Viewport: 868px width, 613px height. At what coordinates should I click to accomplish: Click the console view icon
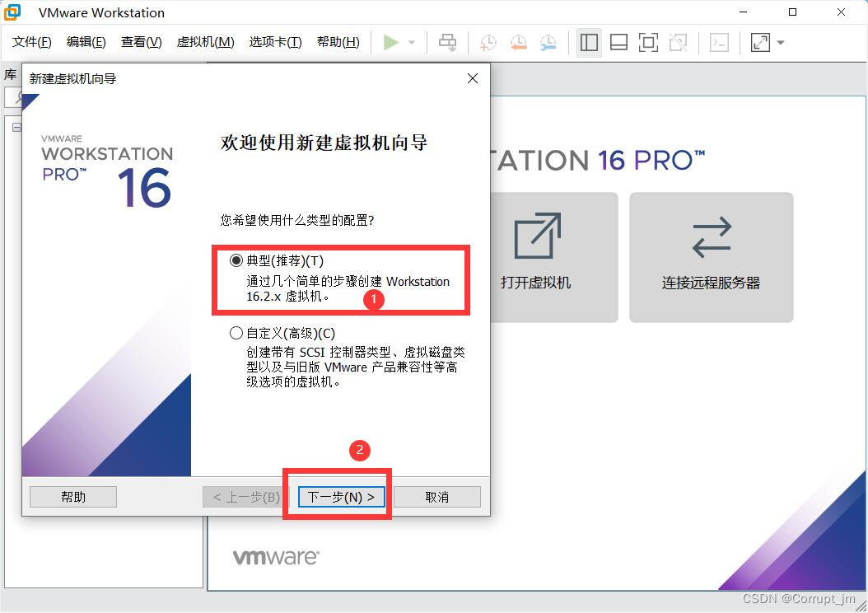point(719,43)
